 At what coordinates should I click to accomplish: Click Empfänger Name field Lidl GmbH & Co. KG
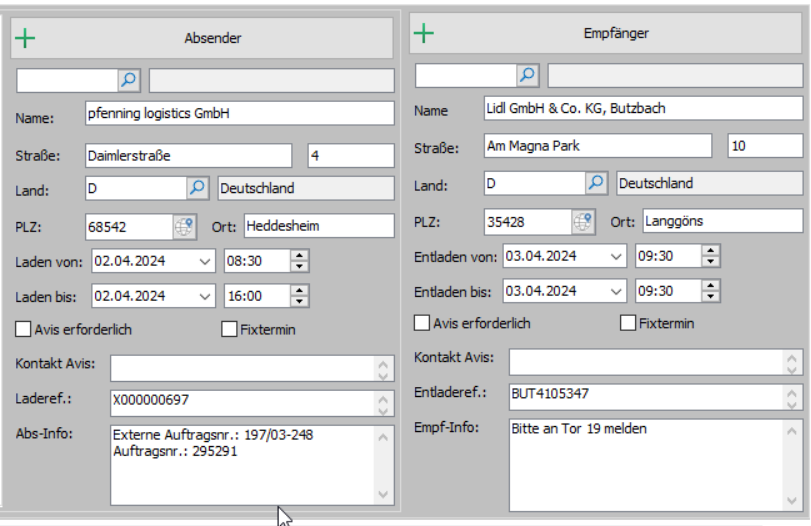pyautogui.click(x=643, y=109)
